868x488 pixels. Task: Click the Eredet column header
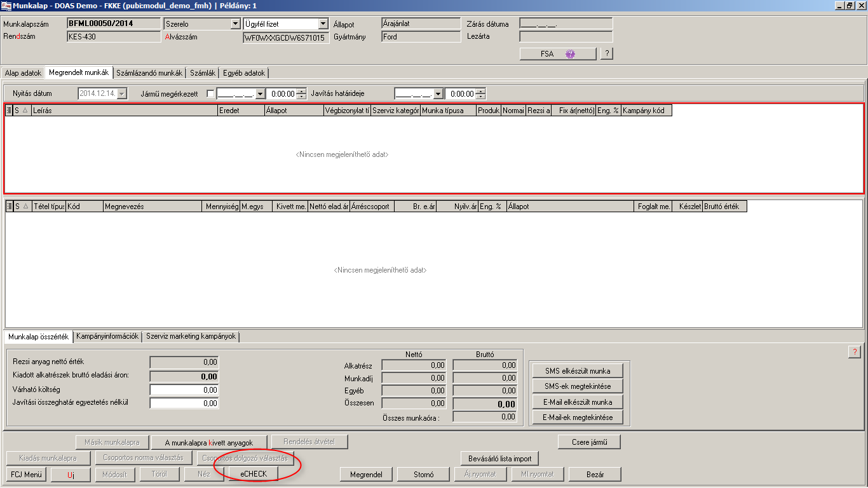pos(241,110)
